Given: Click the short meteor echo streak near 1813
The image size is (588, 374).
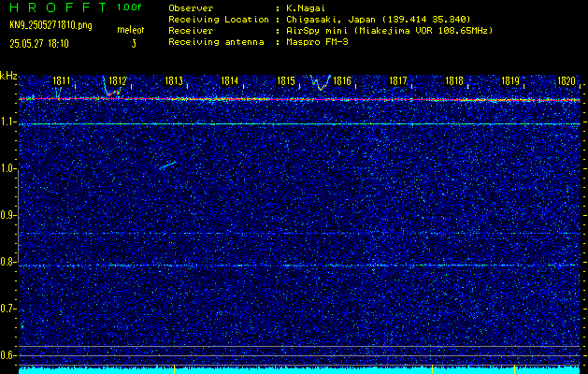Looking at the screenshot, I should (x=167, y=165).
